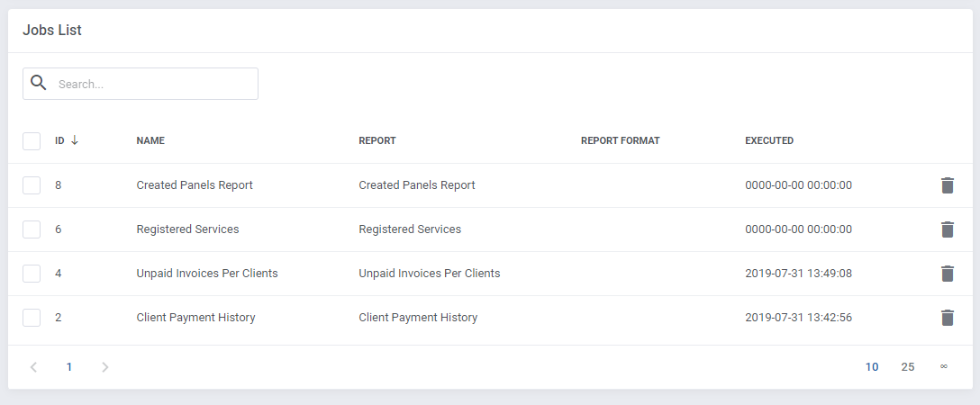980x405 pixels.
Task: Show 25 entries per page
Action: 908,367
